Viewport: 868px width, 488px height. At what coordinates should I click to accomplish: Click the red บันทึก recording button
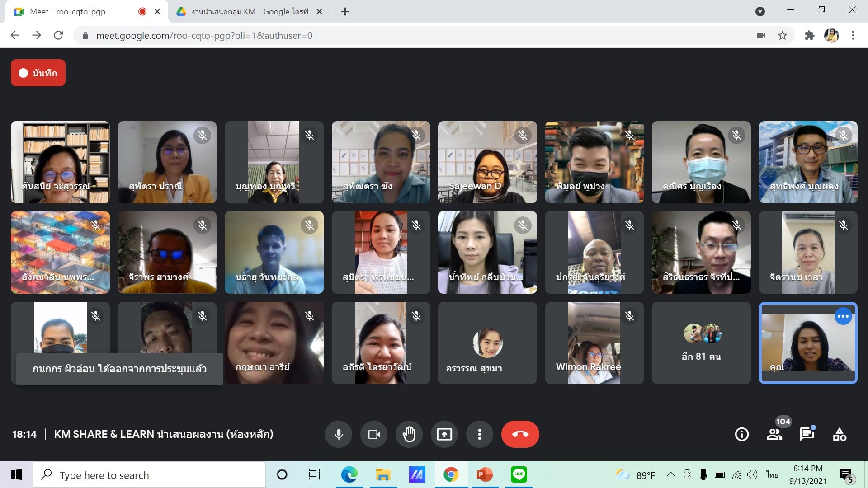[x=38, y=73]
